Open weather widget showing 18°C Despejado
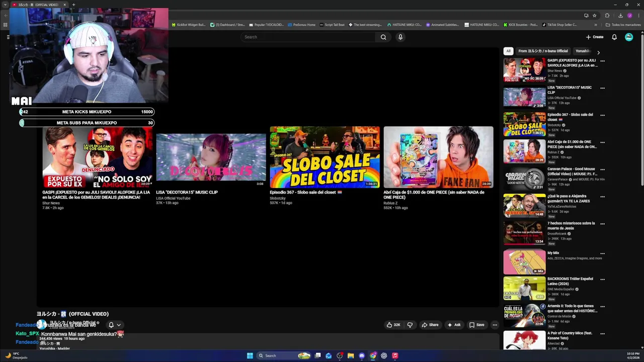Screen dimensions: 644x362 tap(16, 355)
